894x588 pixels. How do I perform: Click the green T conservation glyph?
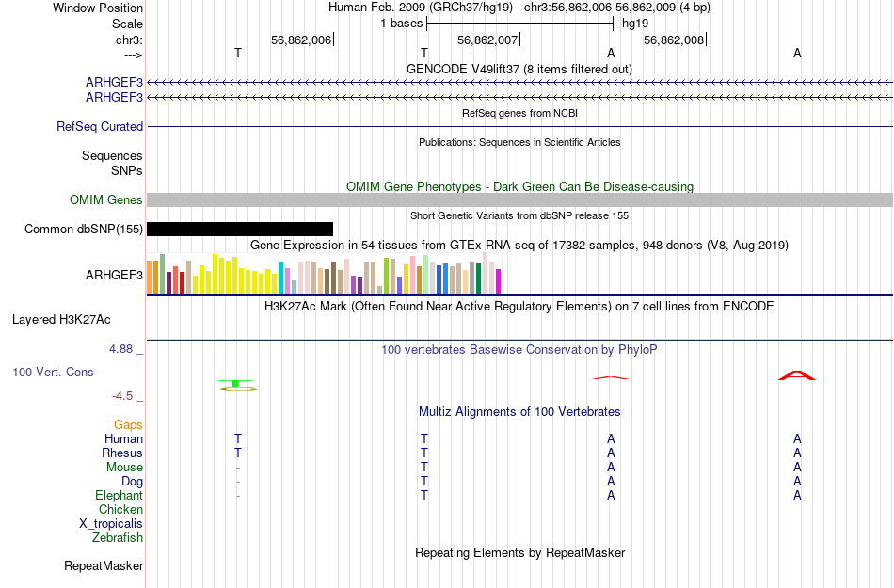tap(237, 386)
